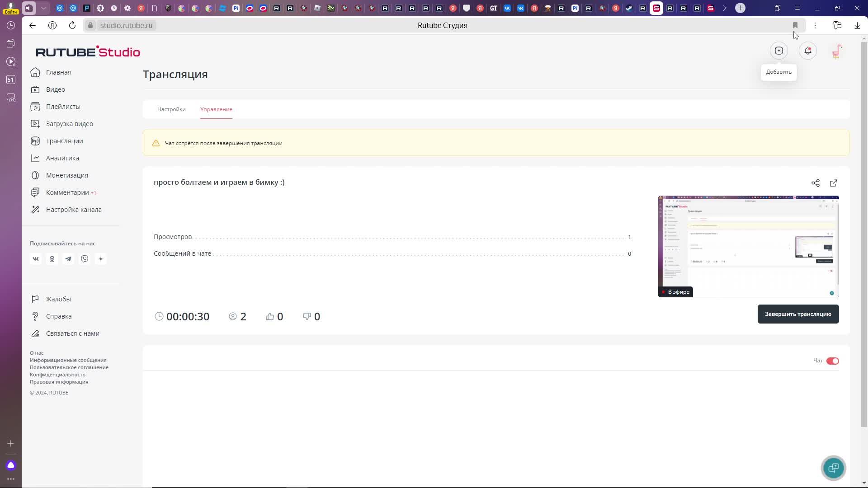
Task: Expand the tab strip overflow arrow
Action: coord(725,8)
